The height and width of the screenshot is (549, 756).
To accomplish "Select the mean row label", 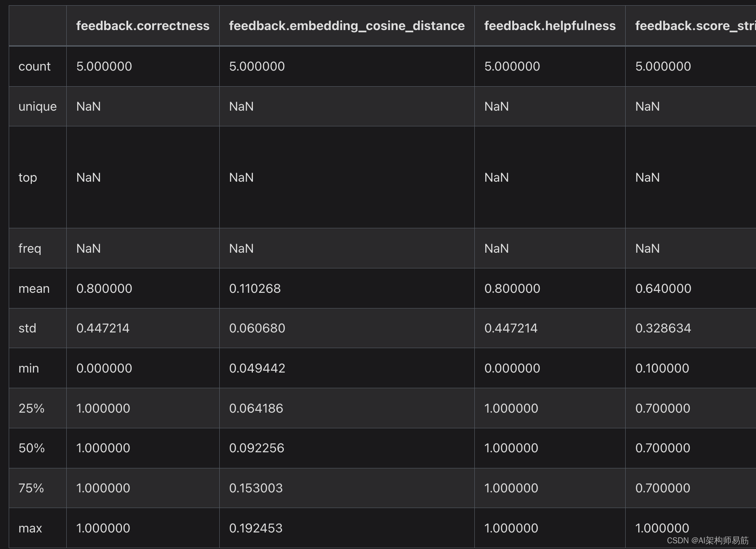I will [x=34, y=288].
